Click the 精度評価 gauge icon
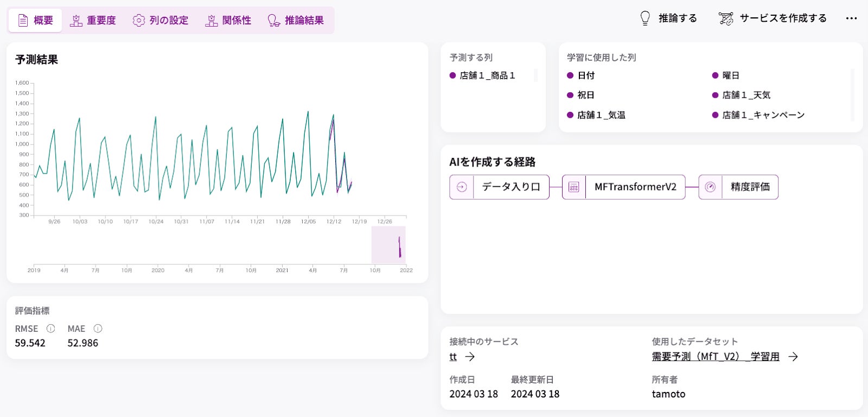The image size is (868, 417). pos(710,187)
